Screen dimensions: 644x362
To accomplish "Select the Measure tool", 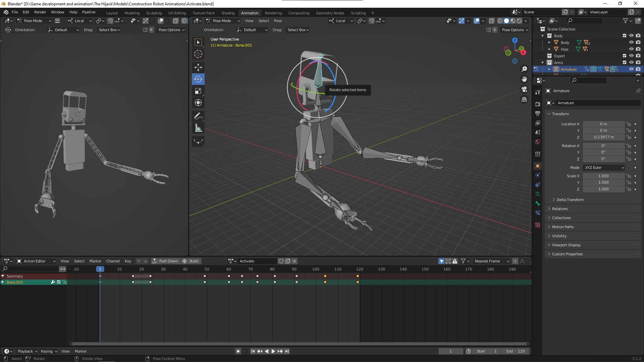I will click(198, 128).
